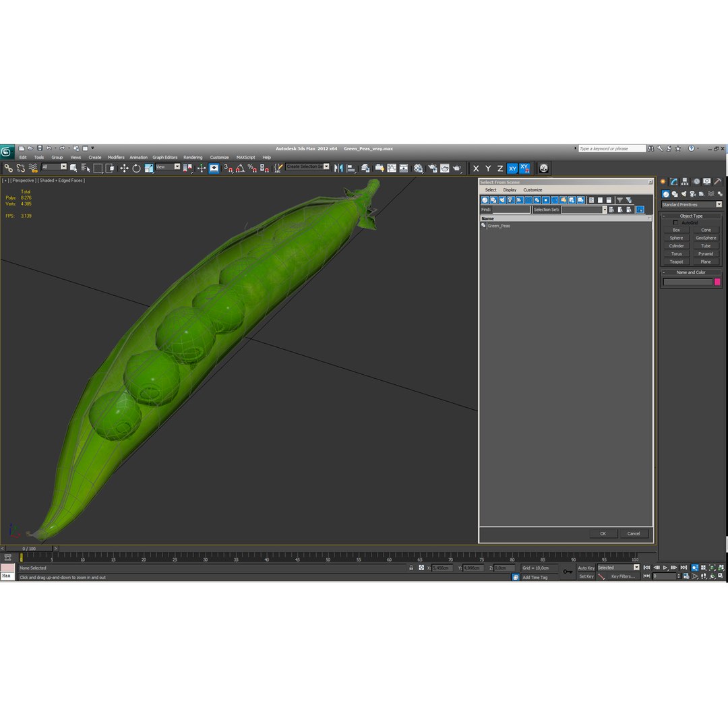Toggle X axis constraint
728x728 pixels.
[476, 169]
